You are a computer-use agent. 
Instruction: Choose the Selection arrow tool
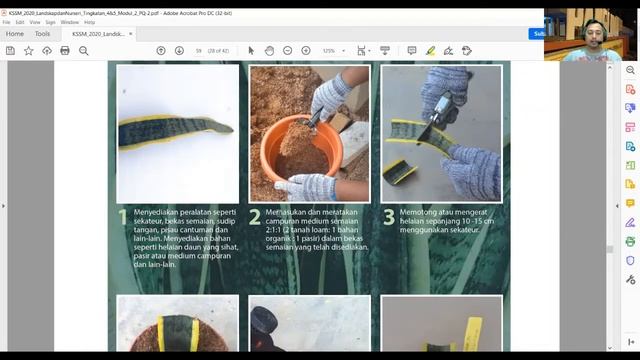pyautogui.click(x=251, y=51)
